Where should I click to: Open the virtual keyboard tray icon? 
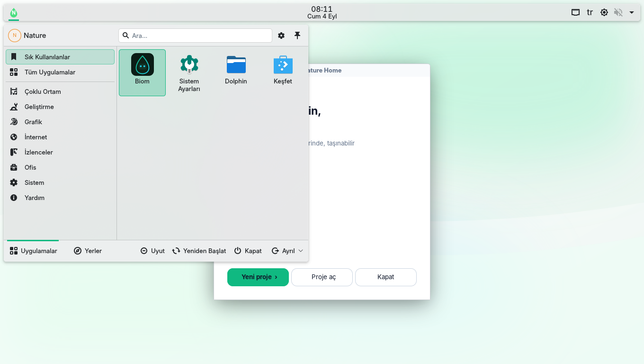click(575, 13)
